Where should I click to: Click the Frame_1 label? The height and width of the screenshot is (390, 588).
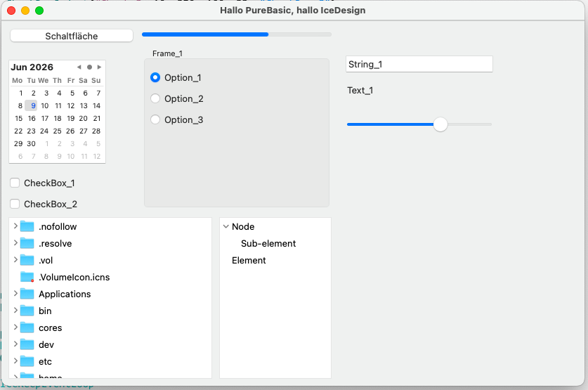point(167,53)
